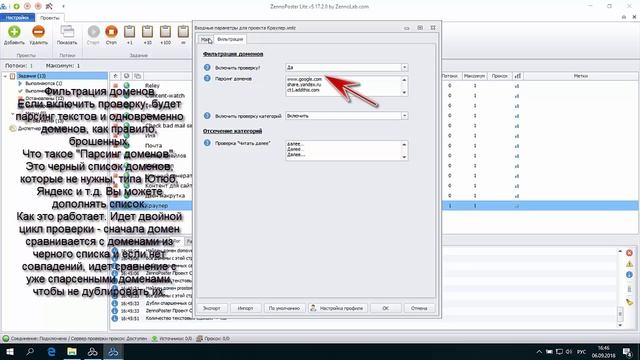The width and height of the screenshot is (640, 360).
Task: Select the Фильтрация tab in the dialog
Action: click(230, 39)
